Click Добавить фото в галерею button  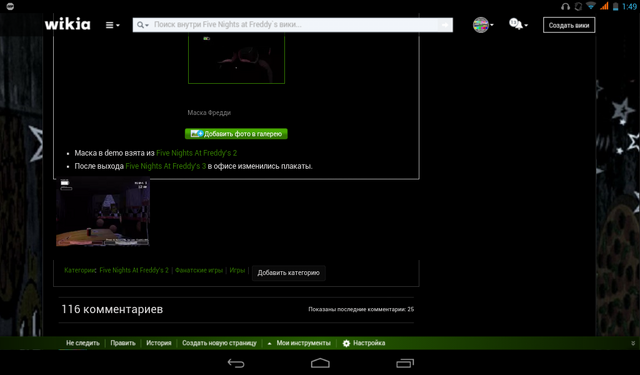click(236, 134)
